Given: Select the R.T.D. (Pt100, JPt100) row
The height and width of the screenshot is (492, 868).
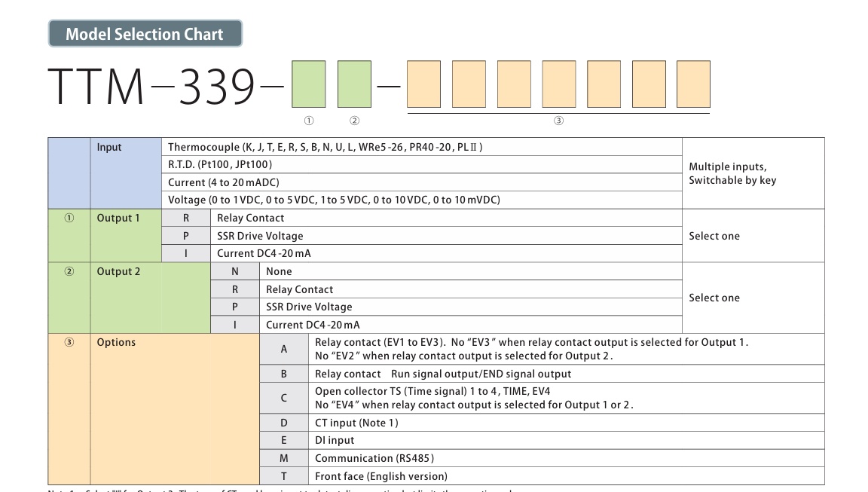Looking at the screenshot, I should (220, 164).
